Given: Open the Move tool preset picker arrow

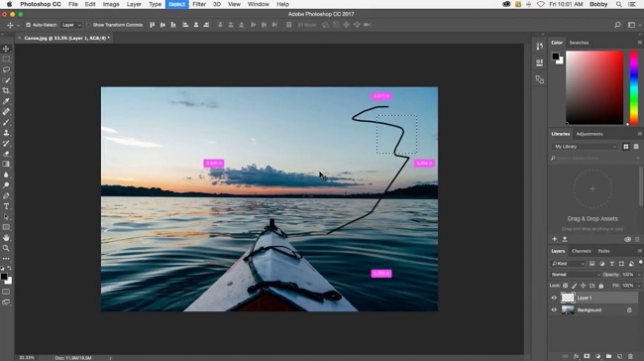Looking at the screenshot, I should (18, 26).
